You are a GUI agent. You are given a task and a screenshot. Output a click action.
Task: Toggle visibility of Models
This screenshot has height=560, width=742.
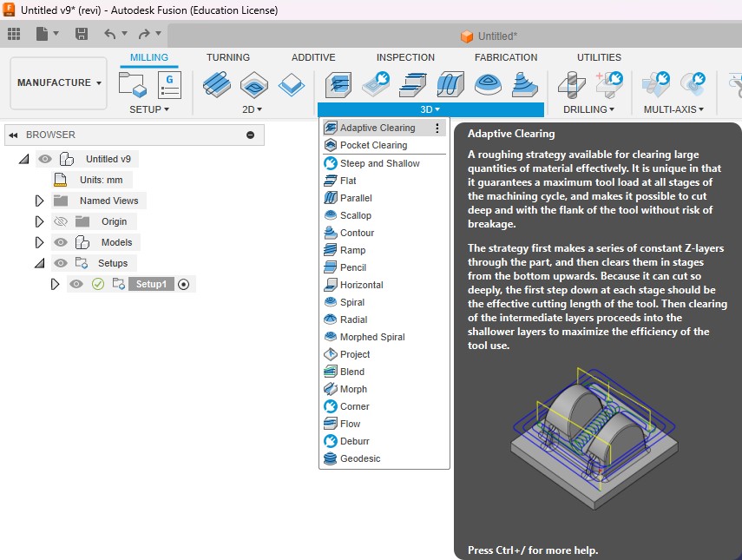[x=61, y=242]
